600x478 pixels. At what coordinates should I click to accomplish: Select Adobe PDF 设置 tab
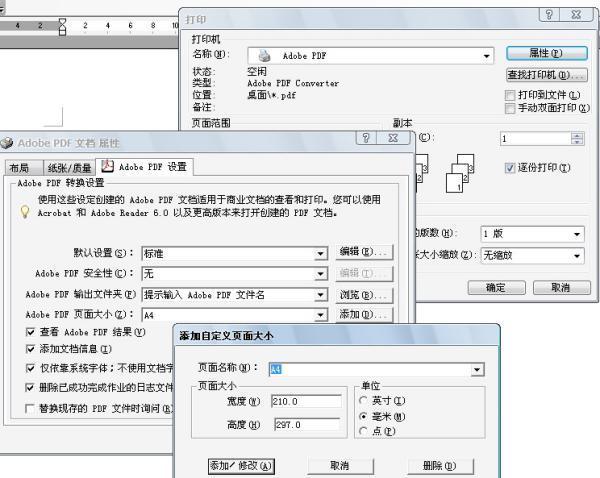(145, 167)
